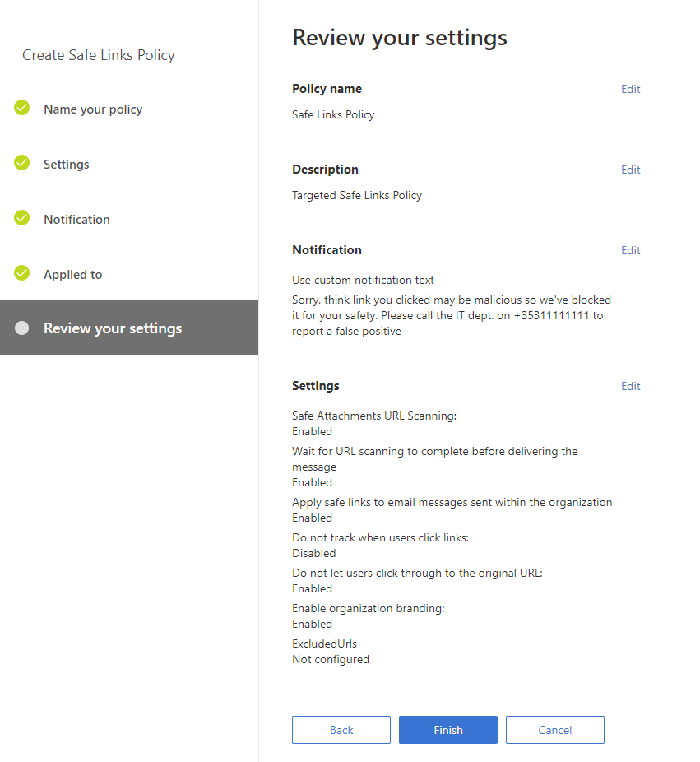The height and width of the screenshot is (762, 700).
Task: Edit the Settings section
Action: [x=630, y=386]
